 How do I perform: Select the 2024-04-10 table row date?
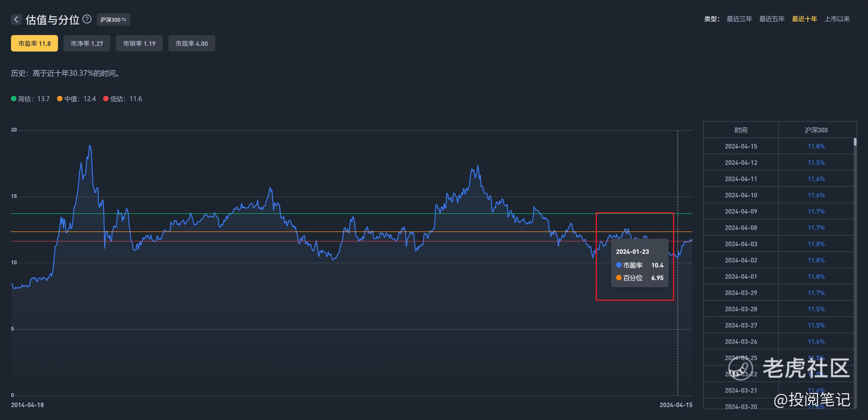[741, 195]
